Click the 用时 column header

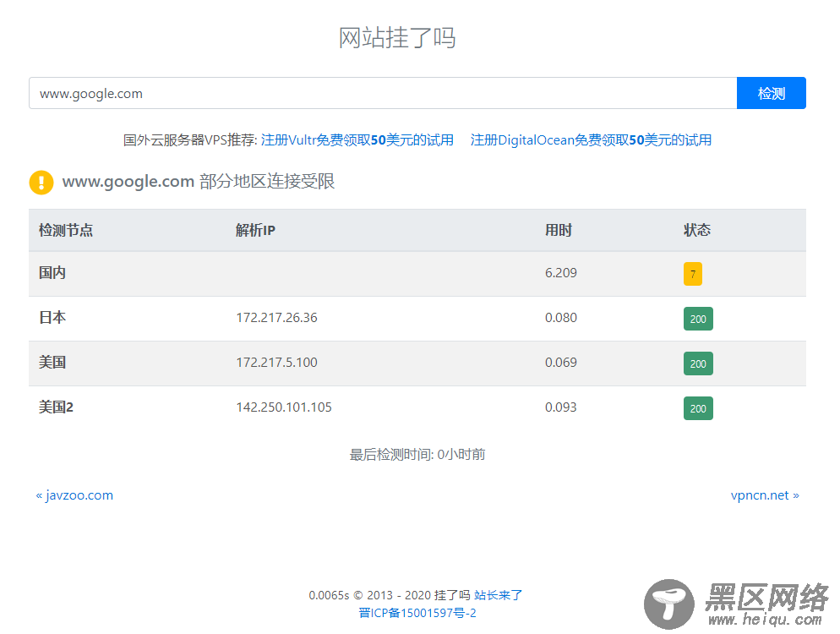559,230
